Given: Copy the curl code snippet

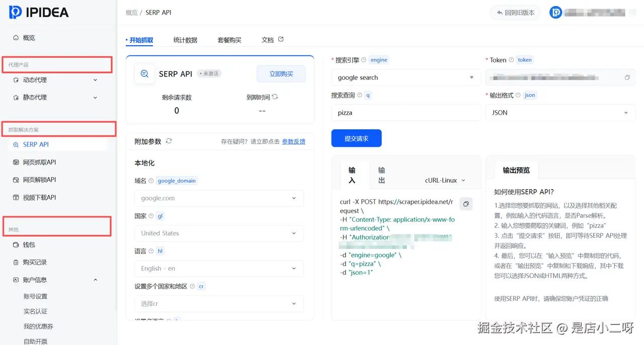Looking at the screenshot, I should pyautogui.click(x=466, y=204).
